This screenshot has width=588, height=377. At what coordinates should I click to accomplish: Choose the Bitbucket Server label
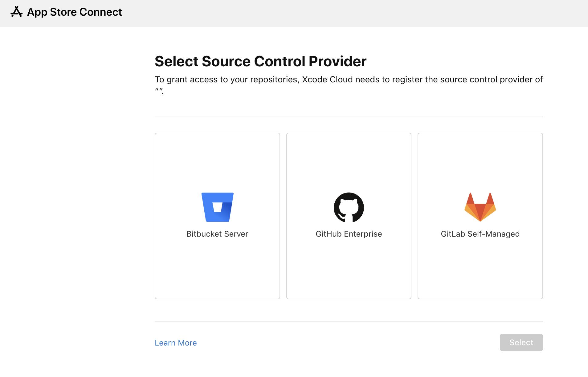point(217,234)
